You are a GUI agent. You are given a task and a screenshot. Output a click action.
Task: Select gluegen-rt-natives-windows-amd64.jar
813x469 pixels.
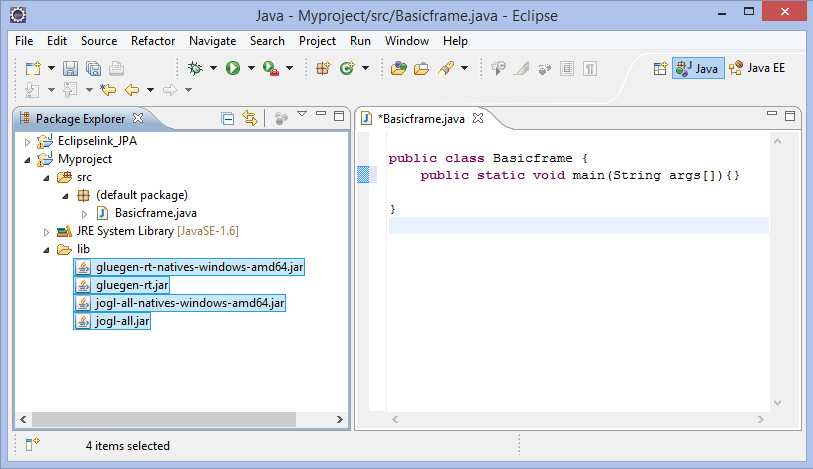pyautogui.click(x=189, y=267)
